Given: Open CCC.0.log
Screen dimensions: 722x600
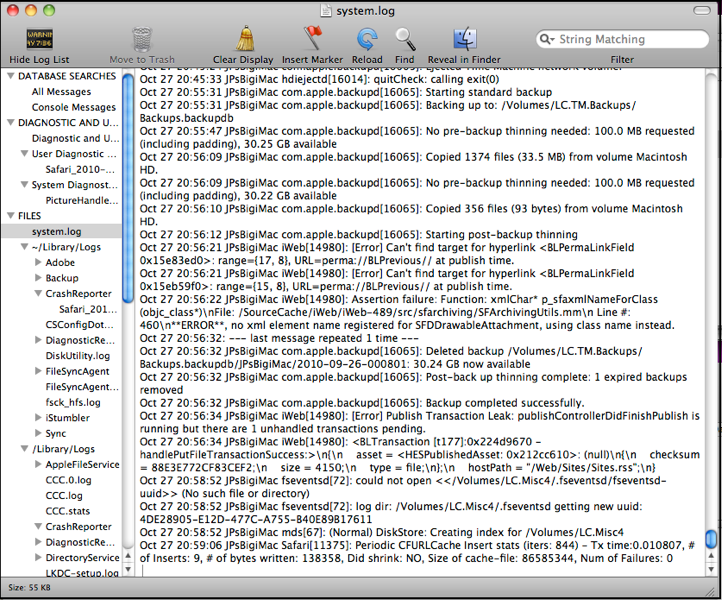Looking at the screenshot, I should coord(68,480).
